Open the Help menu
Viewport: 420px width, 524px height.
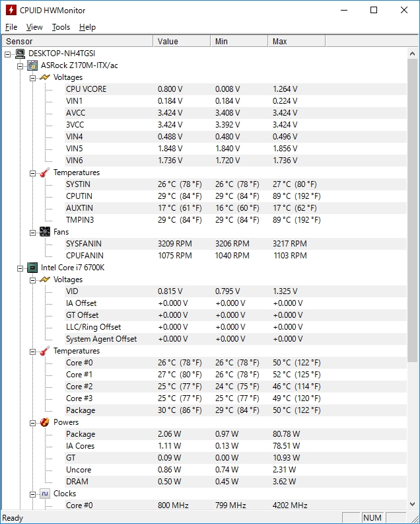pyautogui.click(x=87, y=27)
